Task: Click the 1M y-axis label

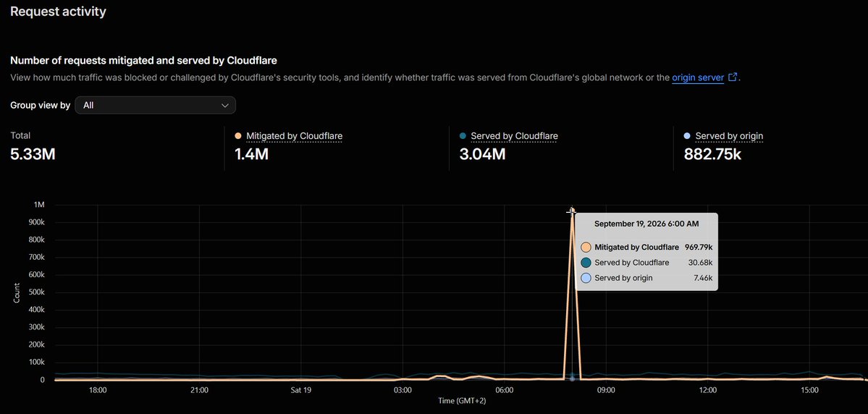Action: click(x=39, y=205)
